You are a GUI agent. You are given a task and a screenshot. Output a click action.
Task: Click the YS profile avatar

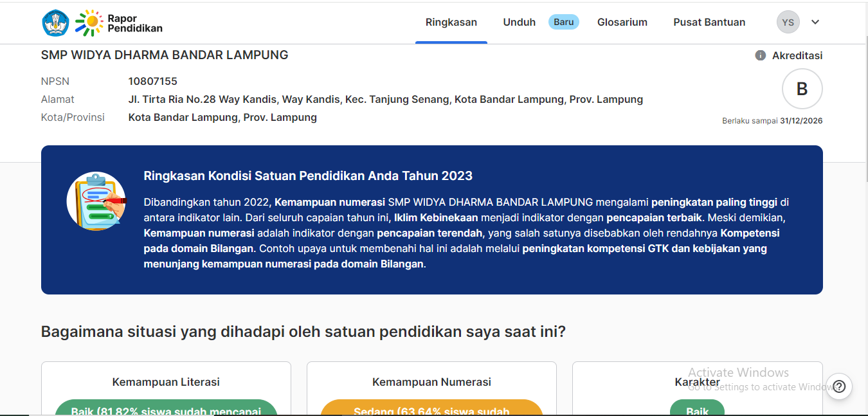[x=788, y=23]
